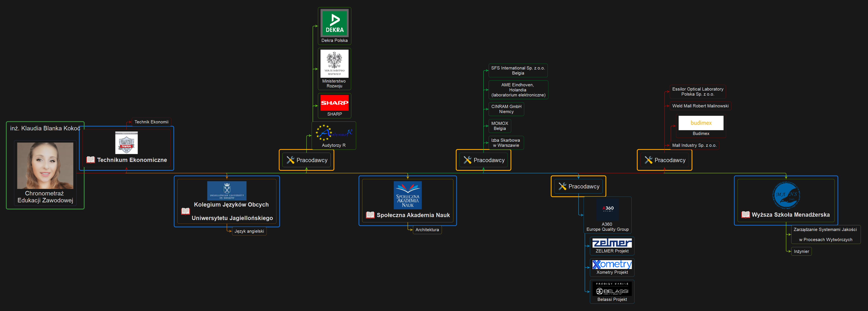Click the Belassi logo
868x311 pixels.
612,289
